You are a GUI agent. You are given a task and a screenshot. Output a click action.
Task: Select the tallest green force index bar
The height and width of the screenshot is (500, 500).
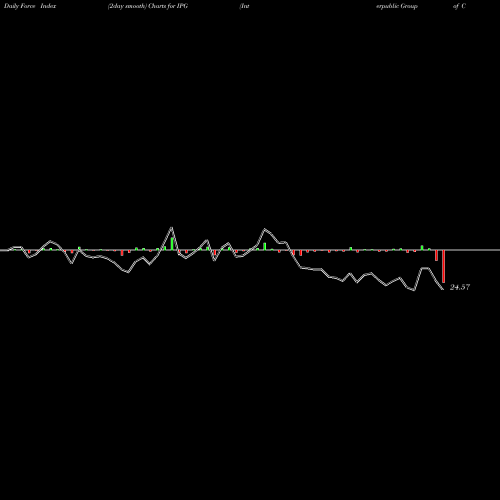172,244
